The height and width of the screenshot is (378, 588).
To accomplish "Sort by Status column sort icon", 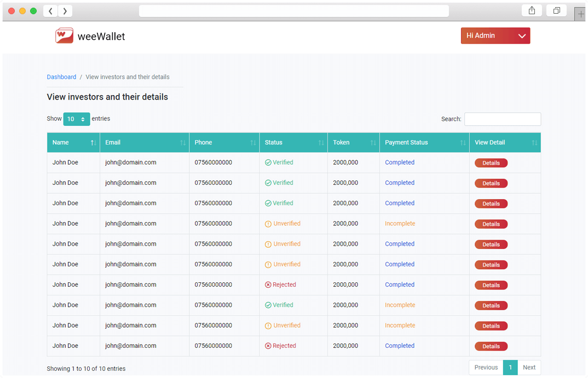I will coord(321,143).
